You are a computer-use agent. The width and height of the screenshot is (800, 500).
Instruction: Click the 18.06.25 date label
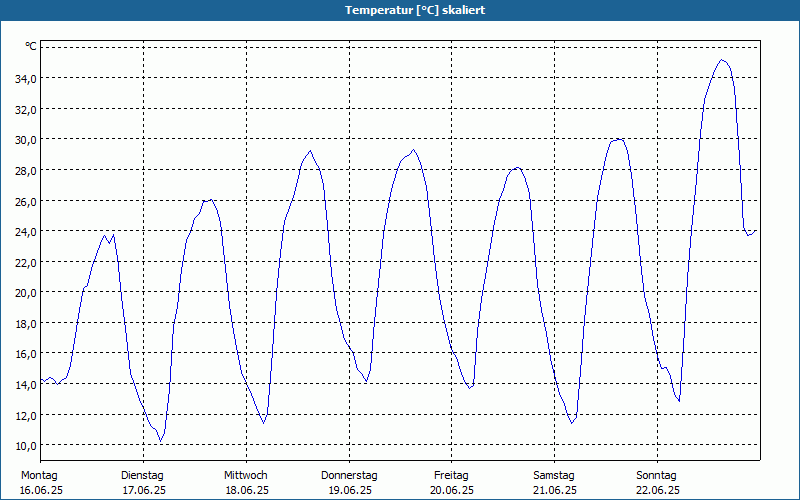247,490
